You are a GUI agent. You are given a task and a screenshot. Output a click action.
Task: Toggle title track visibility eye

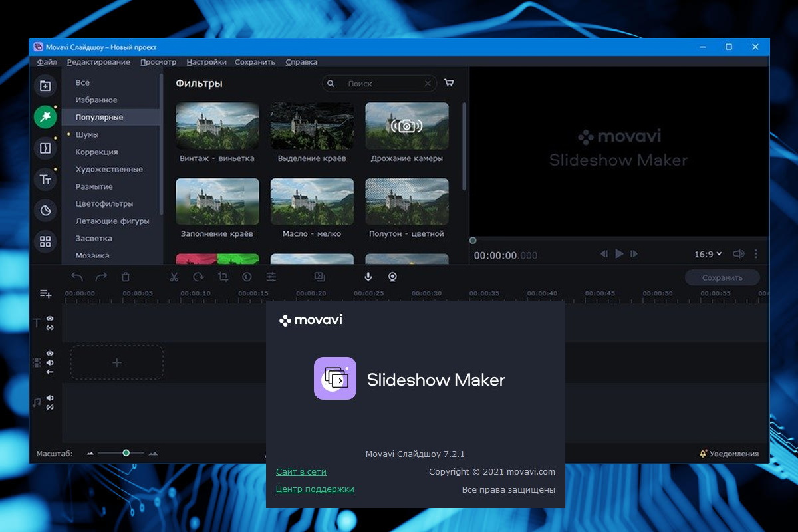tap(50, 319)
